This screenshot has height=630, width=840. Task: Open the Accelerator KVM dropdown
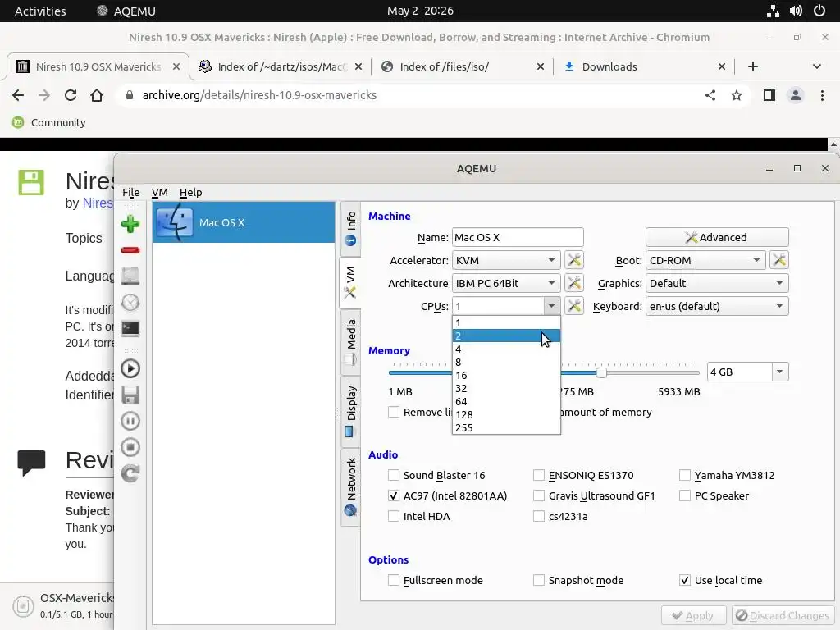pos(506,260)
